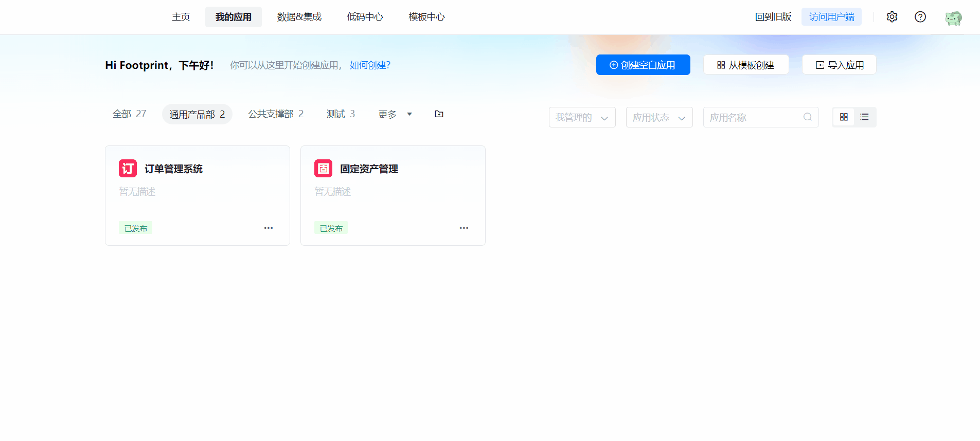Click 已发布 tag on 订单管理系统 card
The height and width of the screenshot is (441, 980).
(136, 228)
